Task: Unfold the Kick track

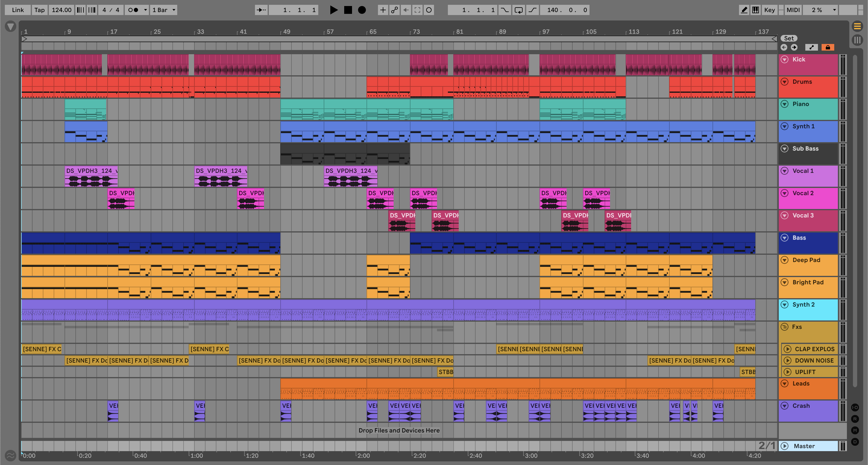Action: 785,60
